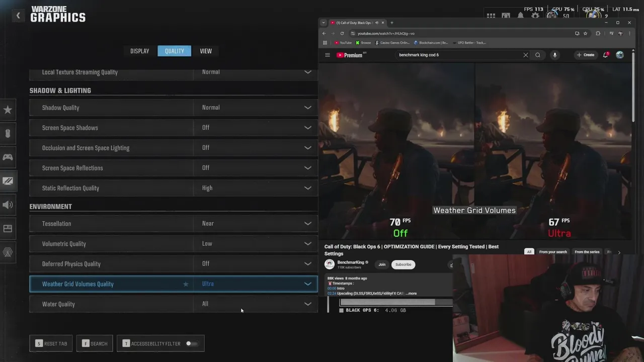Jump to 02:24 Upscaling timestamp
The width and height of the screenshot is (644, 362).
pyautogui.click(x=331, y=293)
